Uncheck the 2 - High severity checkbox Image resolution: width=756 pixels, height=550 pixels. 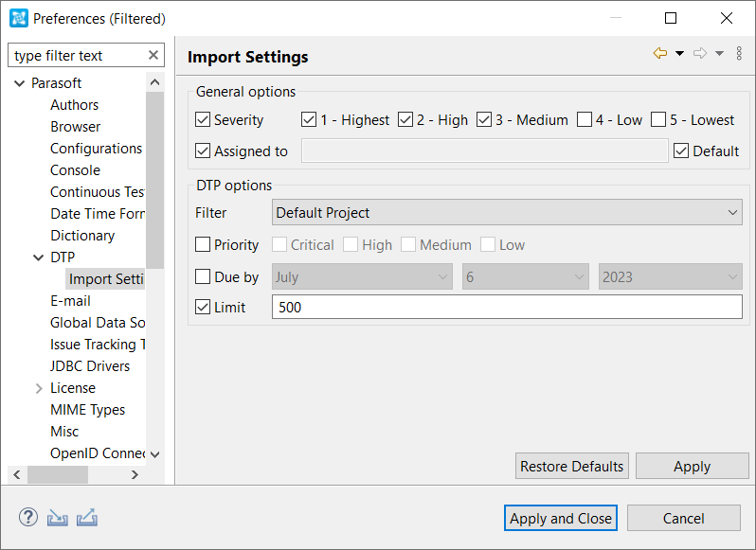[405, 119]
